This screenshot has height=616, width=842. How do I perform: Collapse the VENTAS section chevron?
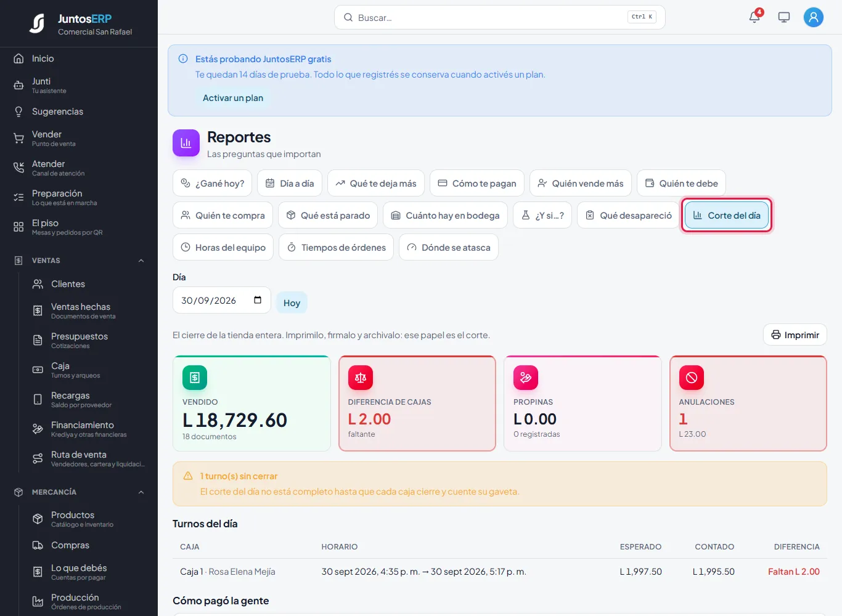coord(141,261)
